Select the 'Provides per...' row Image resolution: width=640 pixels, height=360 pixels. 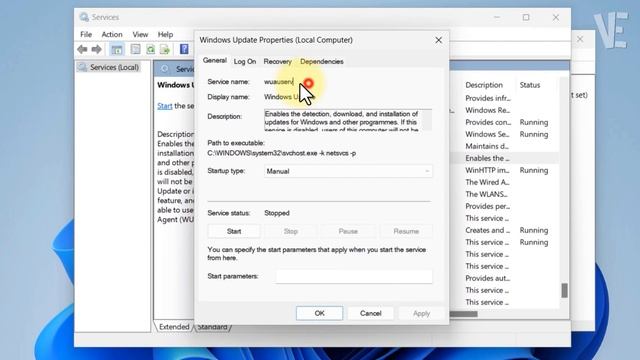click(x=505, y=206)
